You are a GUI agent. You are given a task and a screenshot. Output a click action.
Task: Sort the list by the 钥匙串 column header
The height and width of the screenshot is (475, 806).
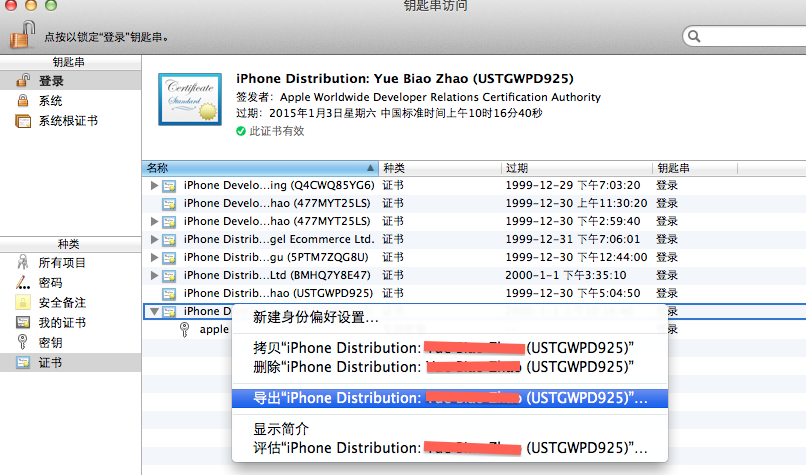(695, 168)
